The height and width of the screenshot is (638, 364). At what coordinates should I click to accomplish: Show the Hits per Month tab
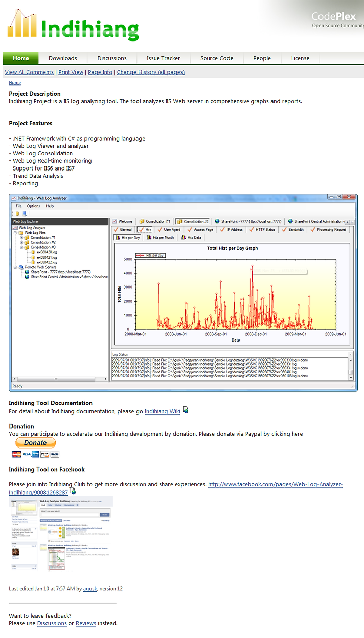[160, 237]
